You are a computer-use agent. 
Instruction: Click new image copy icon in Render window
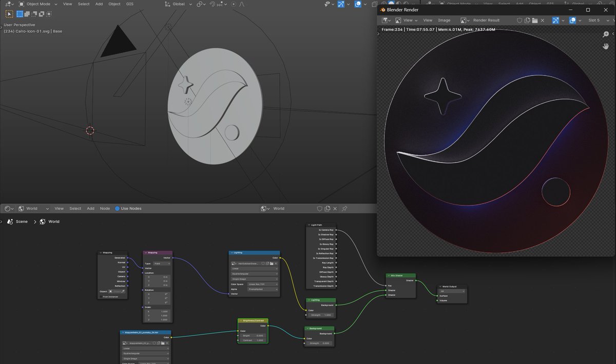[527, 21]
